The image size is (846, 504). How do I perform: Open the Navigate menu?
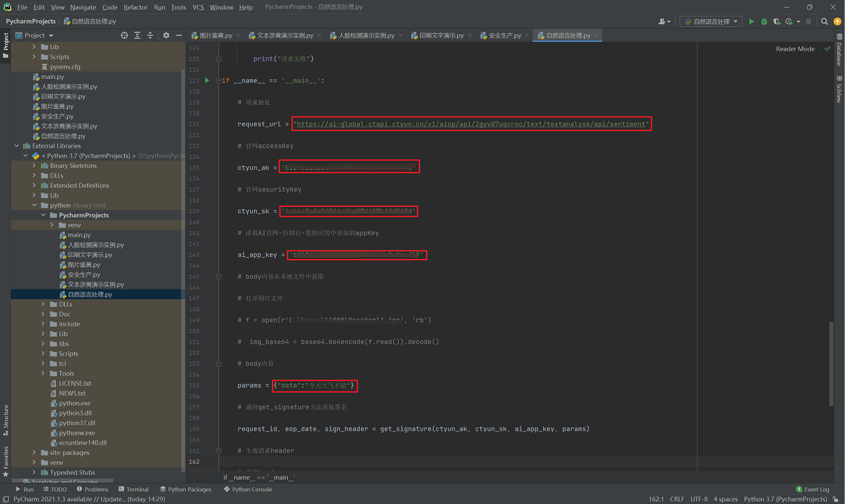[x=83, y=7]
